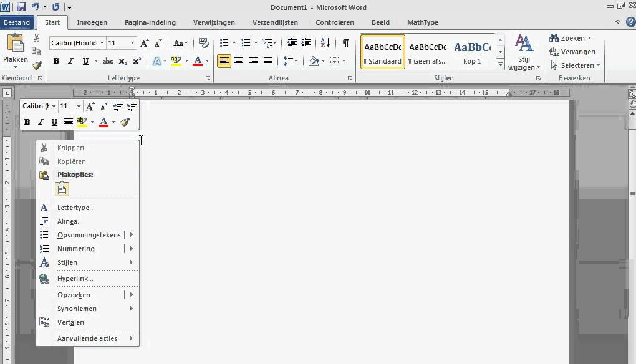Screen dimensions: 636x364
Task: Increase font size with ribbon grow font icon
Action: coord(144,43)
